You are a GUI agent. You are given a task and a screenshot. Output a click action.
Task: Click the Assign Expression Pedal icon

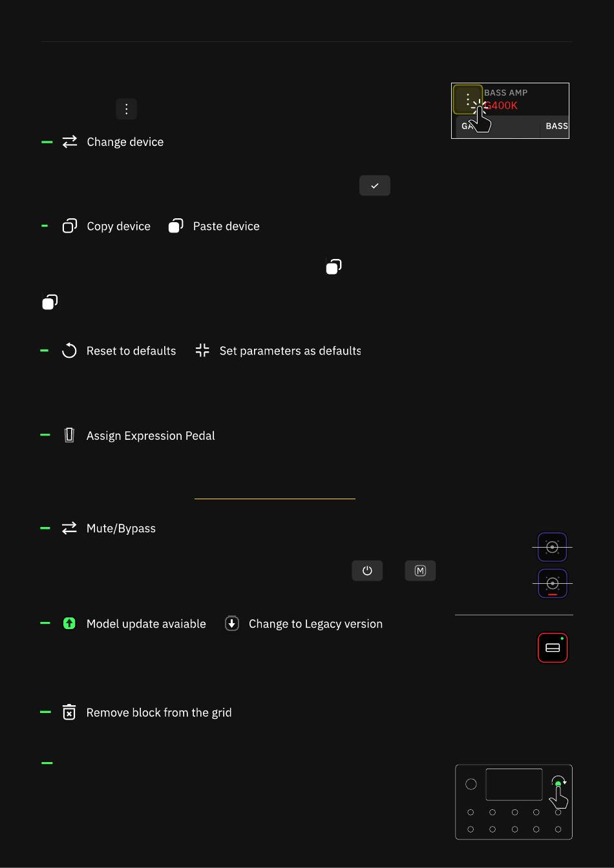69,435
